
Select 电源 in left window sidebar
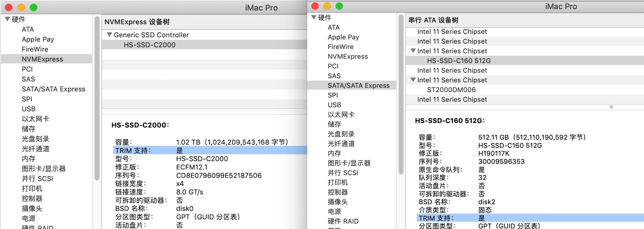[28, 218]
